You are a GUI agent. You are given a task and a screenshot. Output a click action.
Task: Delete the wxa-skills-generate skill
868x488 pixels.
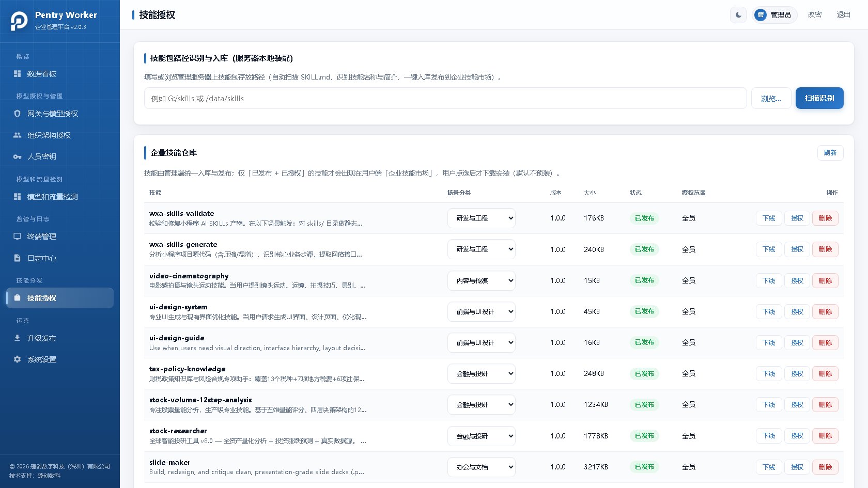pyautogui.click(x=825, y=249)
